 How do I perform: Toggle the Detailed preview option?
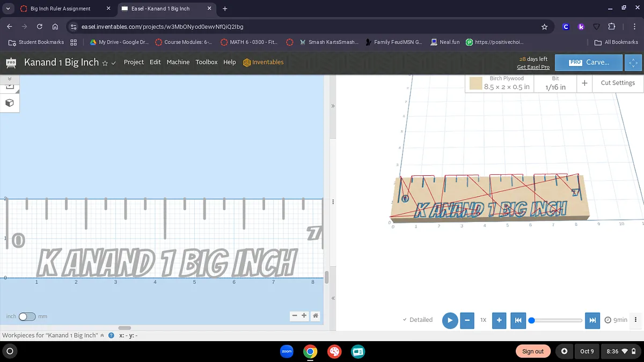coord(418,320)
